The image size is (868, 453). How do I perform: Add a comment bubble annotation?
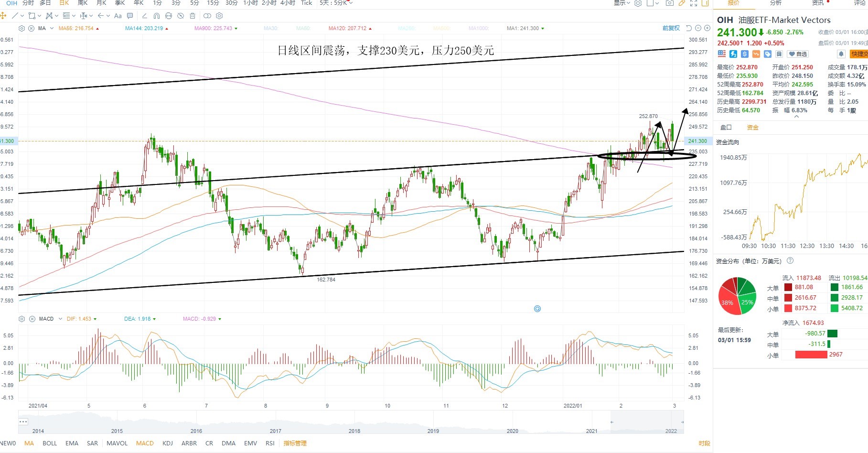[x=130, y=16]
